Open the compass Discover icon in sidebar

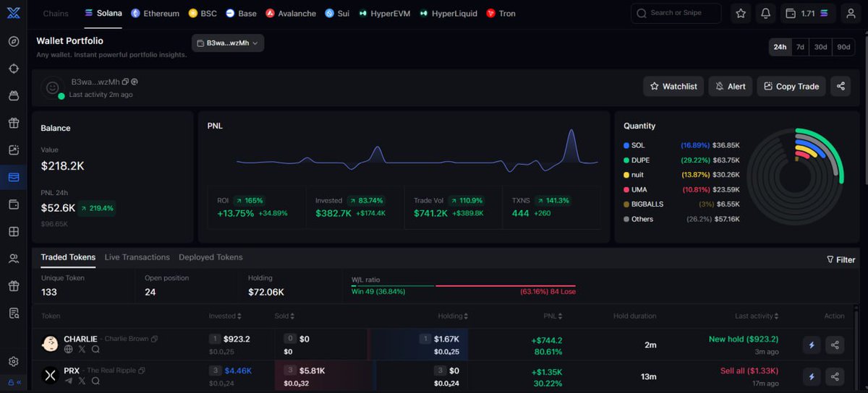14,41
